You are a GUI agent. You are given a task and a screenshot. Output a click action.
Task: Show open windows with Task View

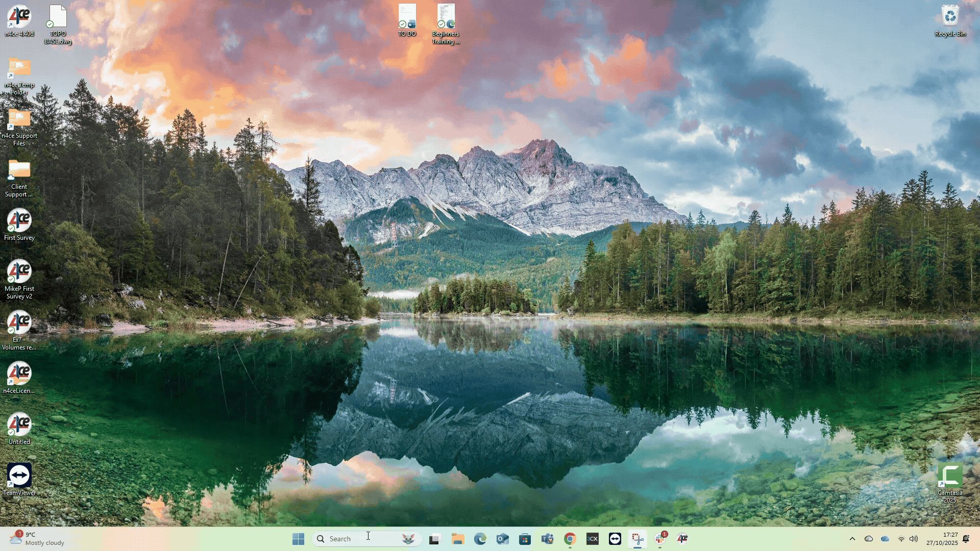tap(434, 538)
